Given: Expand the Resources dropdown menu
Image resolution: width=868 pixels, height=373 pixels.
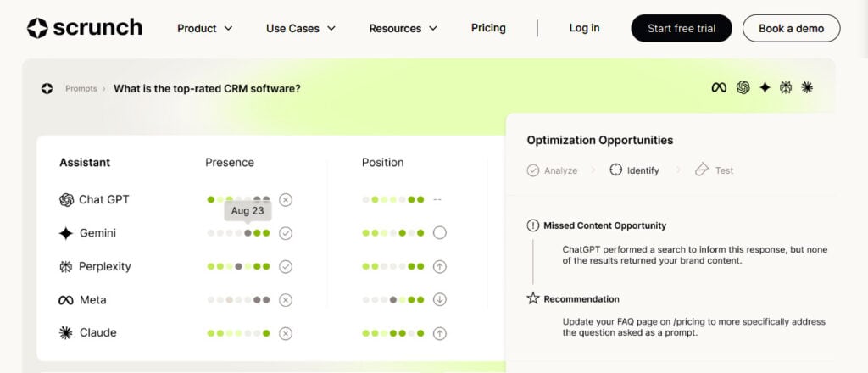Looking at the screenshot, I should click(403, 28).
